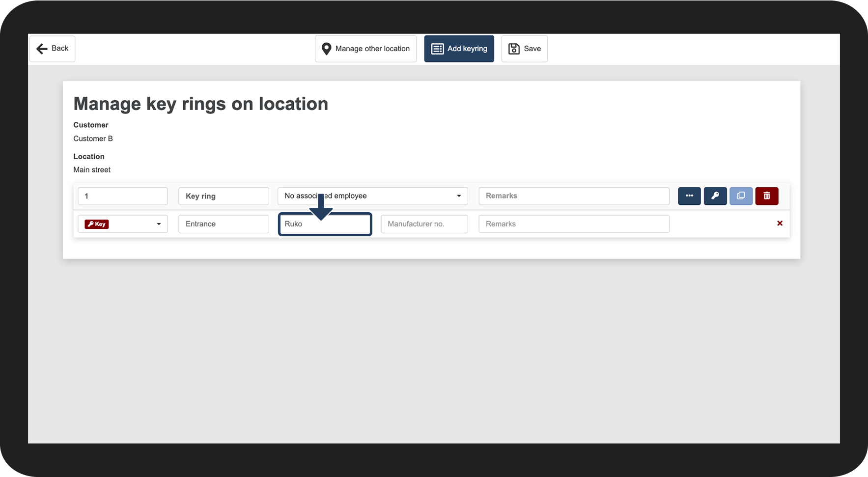Click the Entrance input field

(224, 224)
